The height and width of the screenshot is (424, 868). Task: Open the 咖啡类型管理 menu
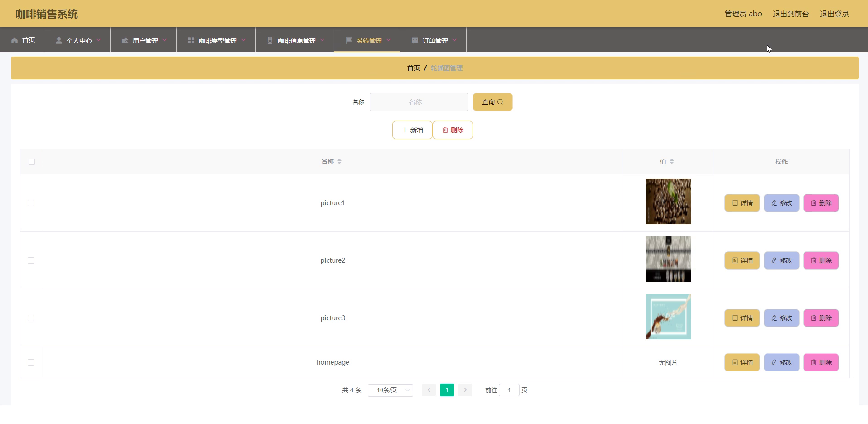tap(216, 40)
